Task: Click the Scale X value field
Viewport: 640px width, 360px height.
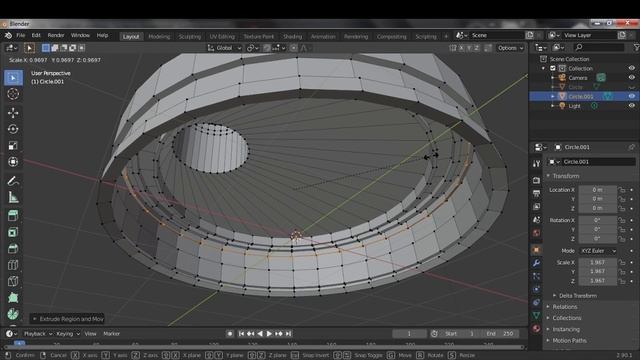Action: pyautogui.click(x=598, y=262)
